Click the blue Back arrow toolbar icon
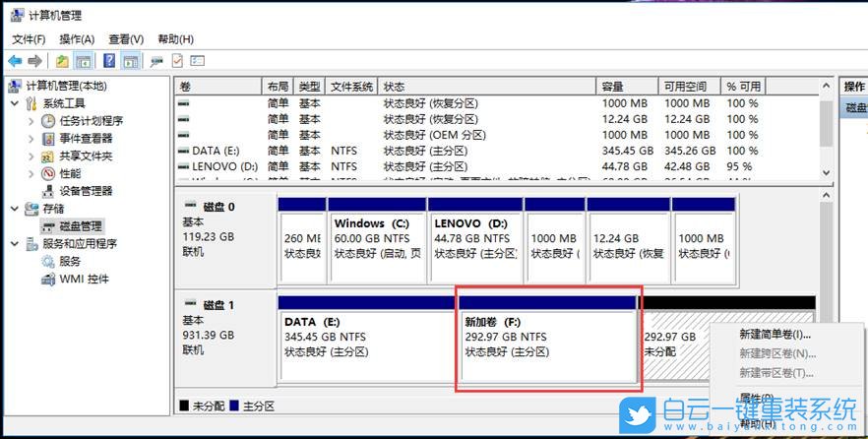The width and height of the screenshot is (868, 439). (x=15, y=61)
